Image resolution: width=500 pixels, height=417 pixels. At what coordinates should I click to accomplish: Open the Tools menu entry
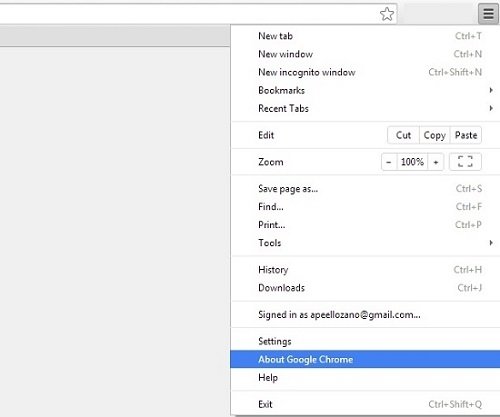pos(365,243)
